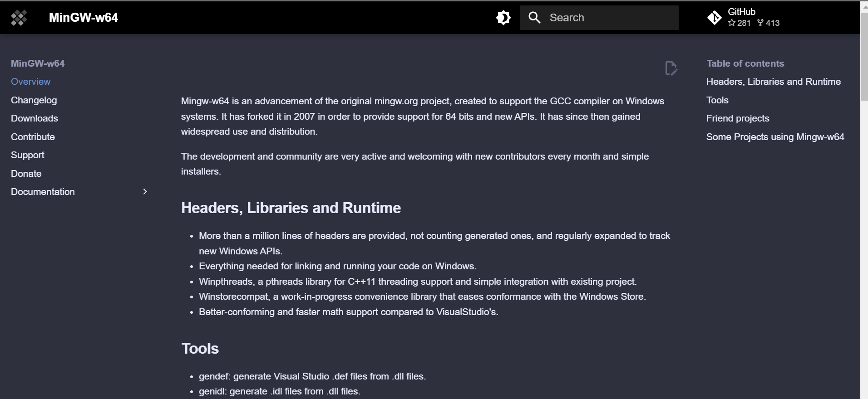Open the Downloads page
The width and height of the screenshot is (868, 399).
click(35, 118)
